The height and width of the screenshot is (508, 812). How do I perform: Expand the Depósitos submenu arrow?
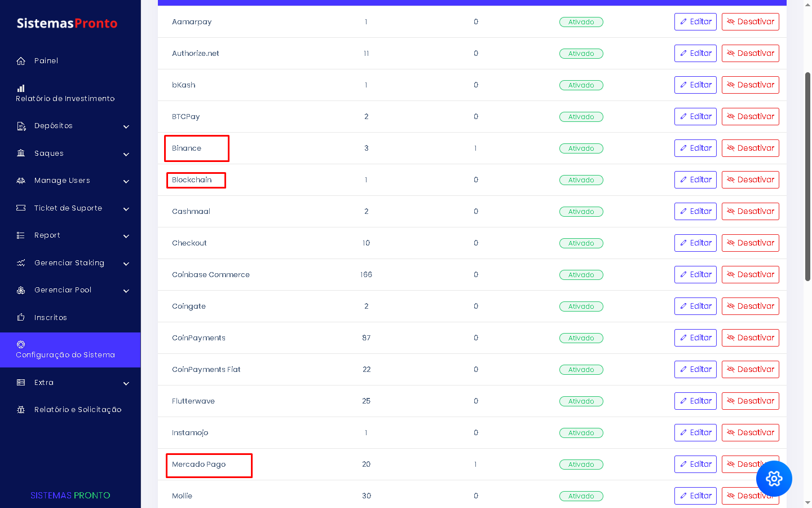coord(126,126)
